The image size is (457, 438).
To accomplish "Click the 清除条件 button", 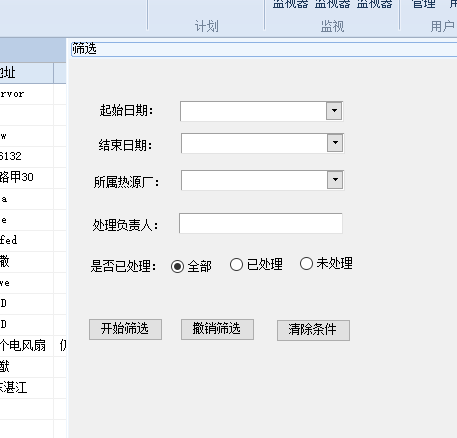I will (313, 330).
